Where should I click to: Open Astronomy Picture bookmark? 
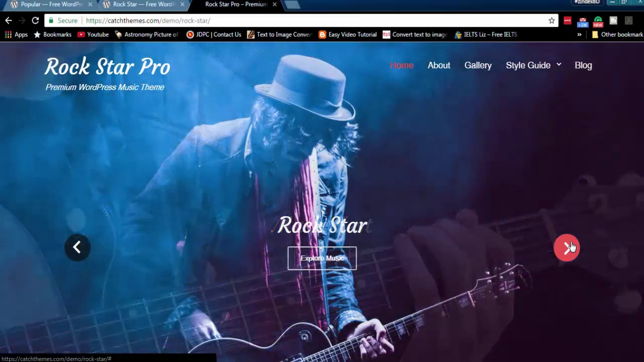tap(146, 35)
